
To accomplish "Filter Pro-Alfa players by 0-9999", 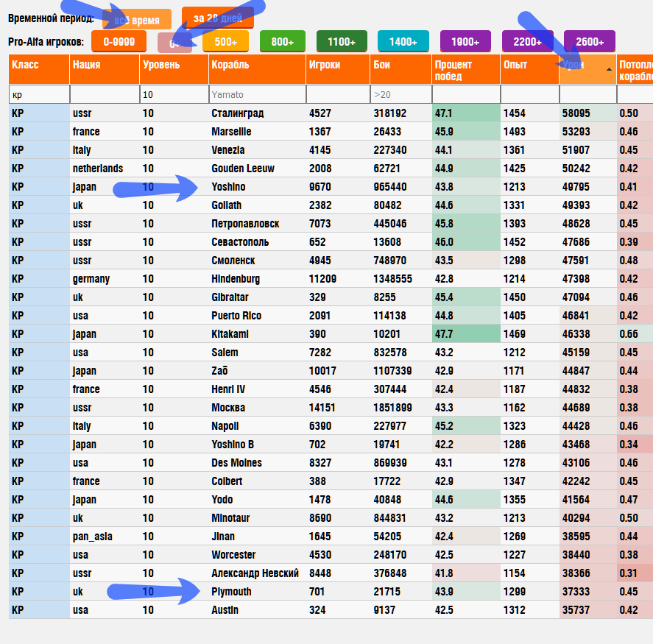I will pos(119,42).
